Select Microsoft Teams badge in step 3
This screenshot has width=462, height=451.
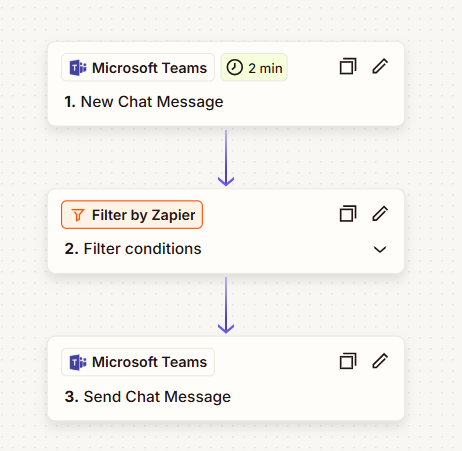(x=138, y=362)
